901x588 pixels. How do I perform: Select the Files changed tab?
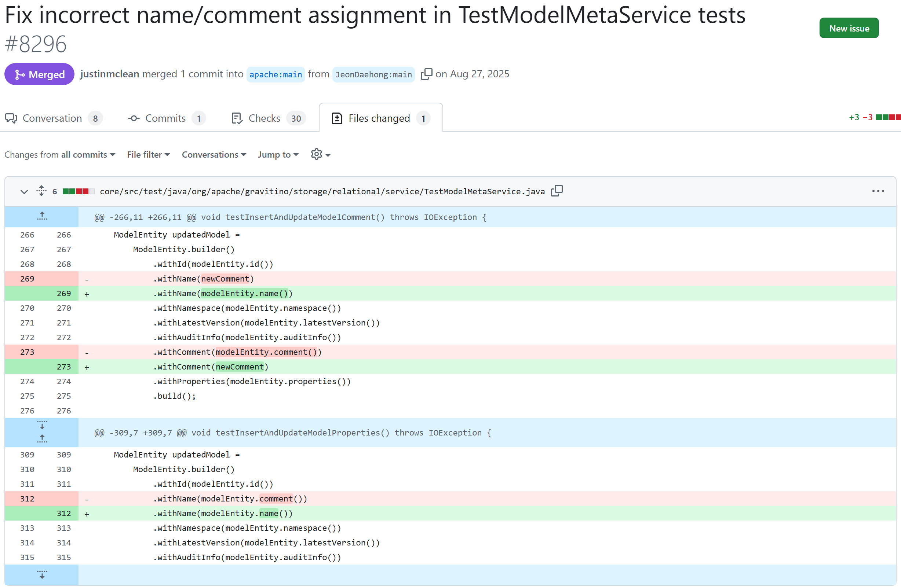[380, 118]
